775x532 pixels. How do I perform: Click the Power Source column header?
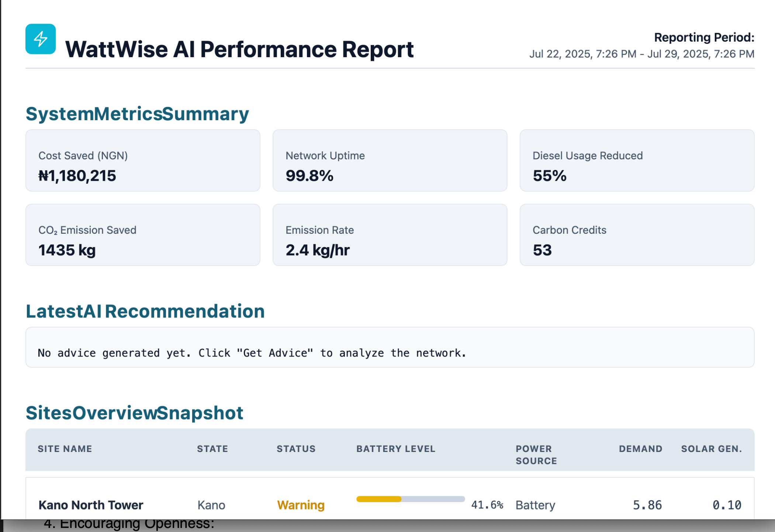point(536,455)
